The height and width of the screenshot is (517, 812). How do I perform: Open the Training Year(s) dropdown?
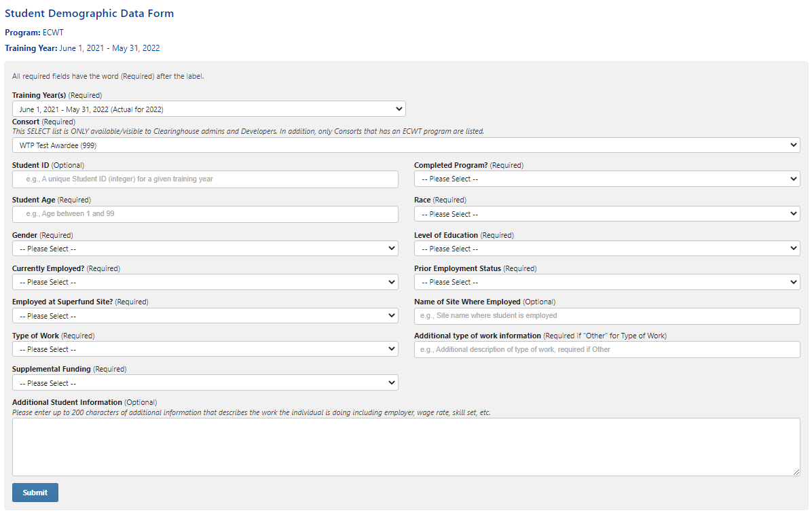[x=208, y=109]
